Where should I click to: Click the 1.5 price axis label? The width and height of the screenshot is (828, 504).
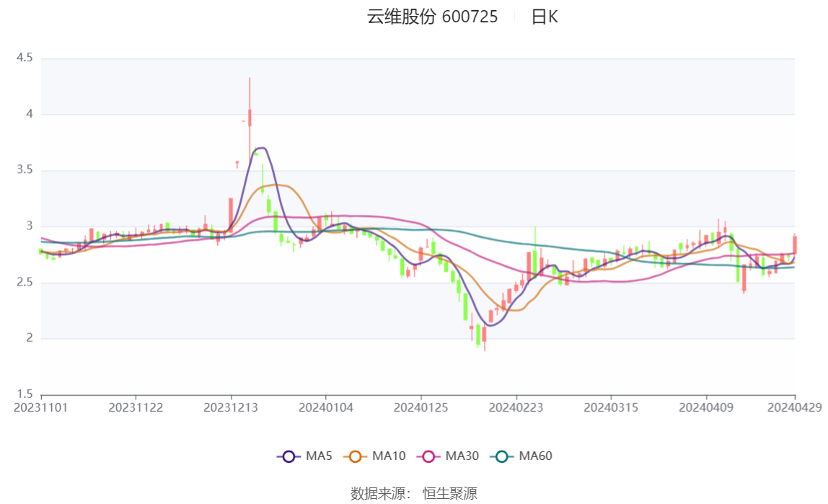(25, 394)
